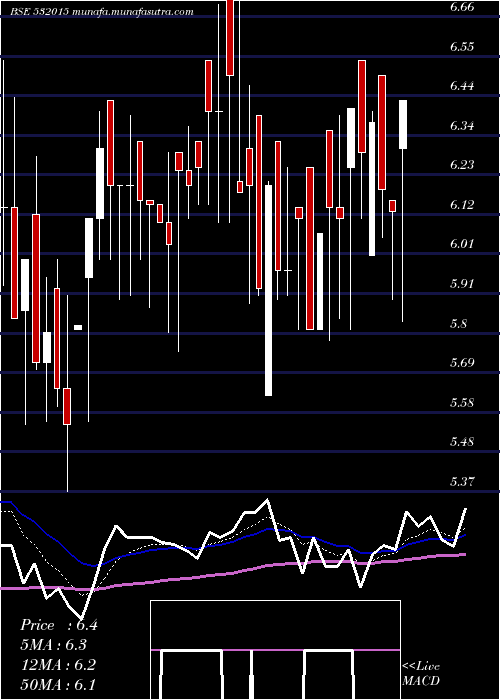This screenshot has width=500, height=700.
Task: Click the tall white candle dropping below 5.69
Action: [268, 290]
